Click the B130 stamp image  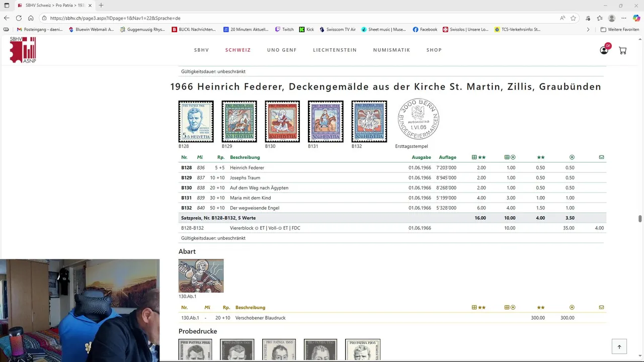(282, 121)
